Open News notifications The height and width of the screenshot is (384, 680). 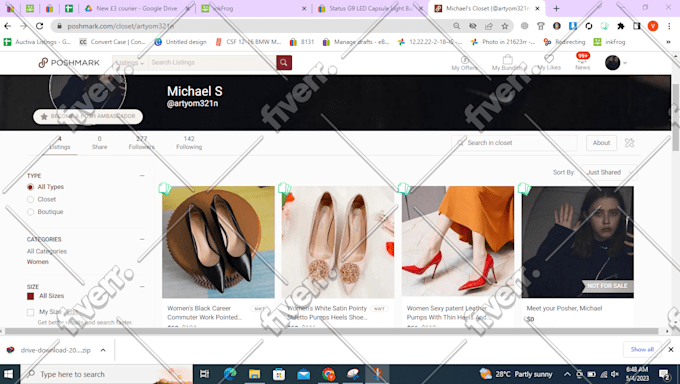[x=582, y=62]
